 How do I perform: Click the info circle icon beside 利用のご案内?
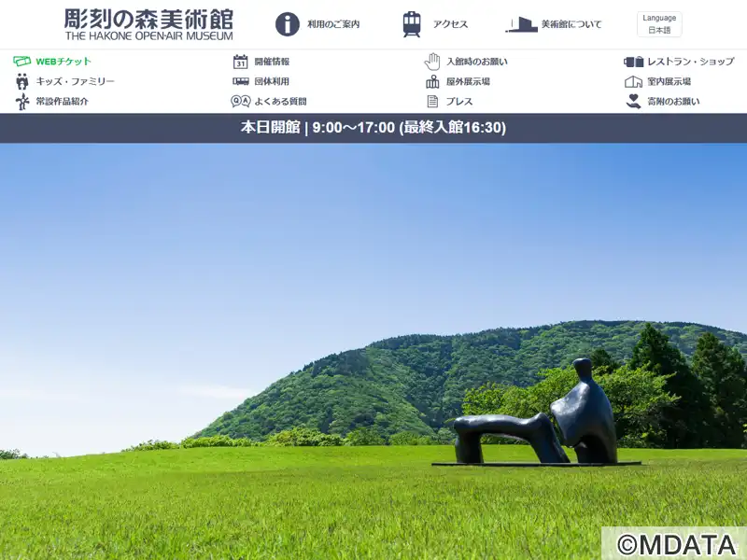[x=288, y=24]
